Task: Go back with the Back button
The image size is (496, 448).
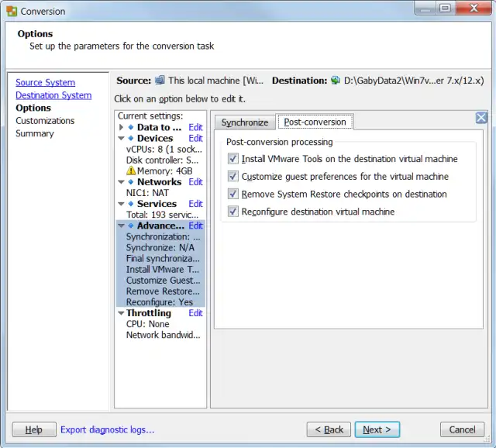Action: pyautogui.click(x=329, y=429)
